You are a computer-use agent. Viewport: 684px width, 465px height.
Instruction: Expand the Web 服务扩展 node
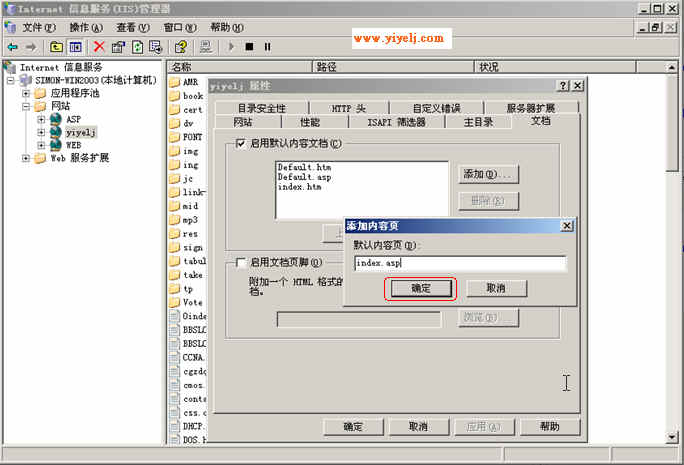(x=27, y=158)
